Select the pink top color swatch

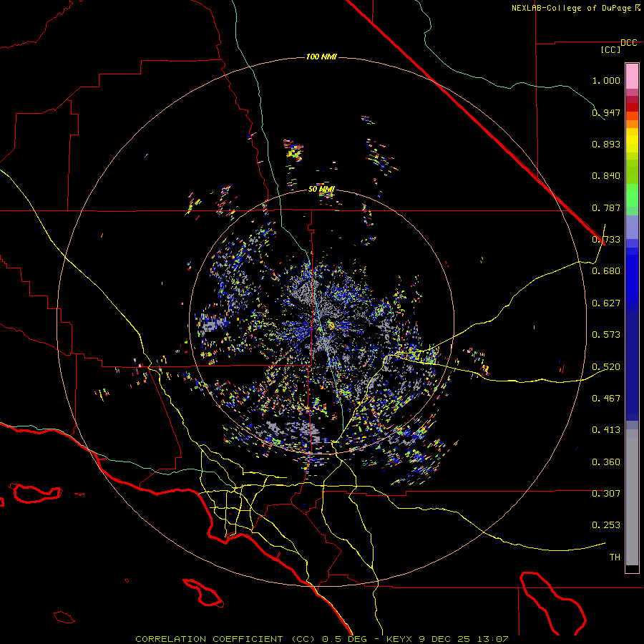(x=632, y=76)
